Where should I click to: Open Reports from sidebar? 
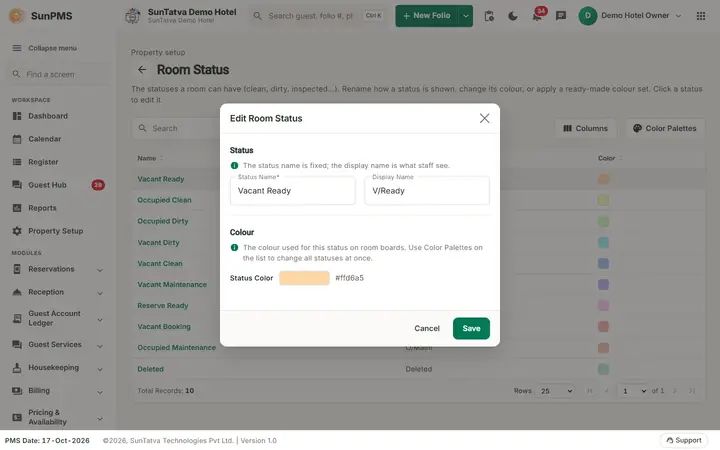click(x=42, y=208)
